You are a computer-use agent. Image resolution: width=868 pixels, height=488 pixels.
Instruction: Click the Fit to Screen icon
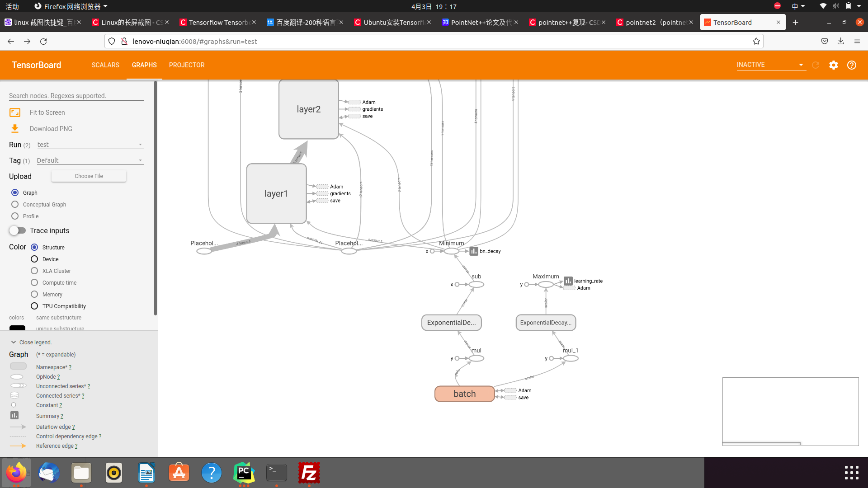tap(15, 113)
